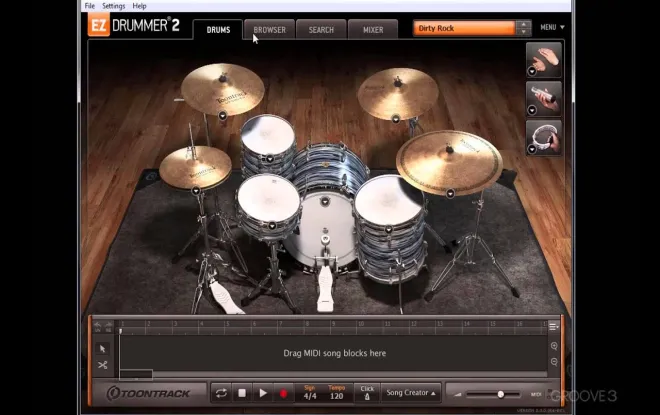The width and height of the screenshot is (660, 415).
Task: Start playback with the play button
Action: click(x=263, y=393)
